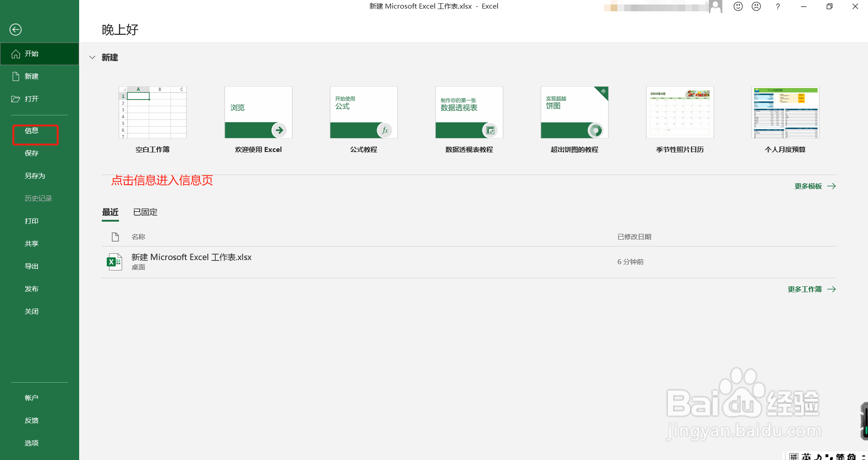Click the 晚上好 greeting heading
The width and height of the screenshot is (868, 460).
[x=120, y=30]
